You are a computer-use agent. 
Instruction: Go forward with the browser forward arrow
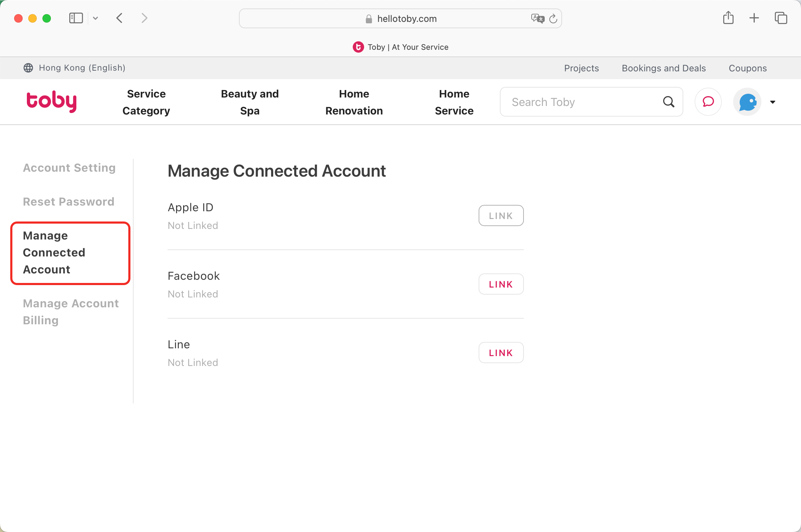[x=144, y=18]
